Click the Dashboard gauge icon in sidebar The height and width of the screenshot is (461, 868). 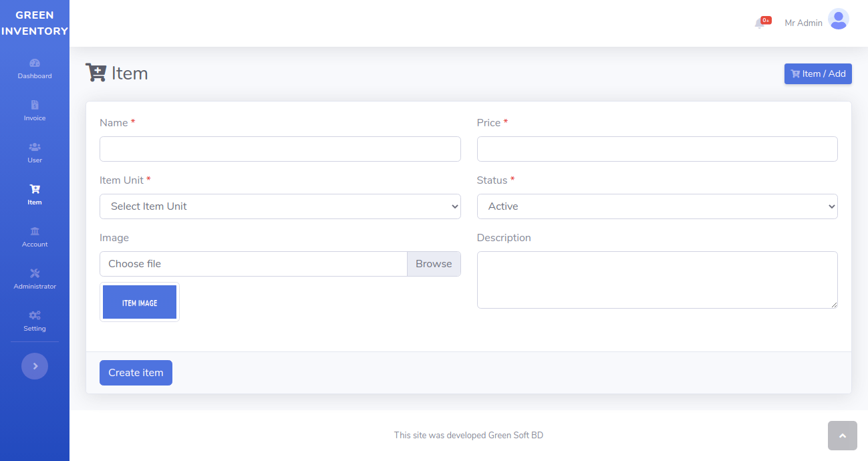click(x=35, y=63)
